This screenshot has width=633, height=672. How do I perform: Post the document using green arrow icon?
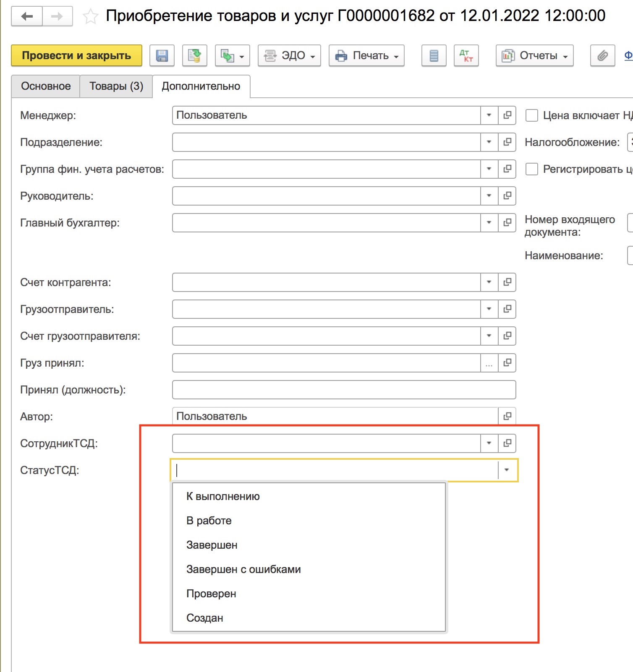coord(195,56)
